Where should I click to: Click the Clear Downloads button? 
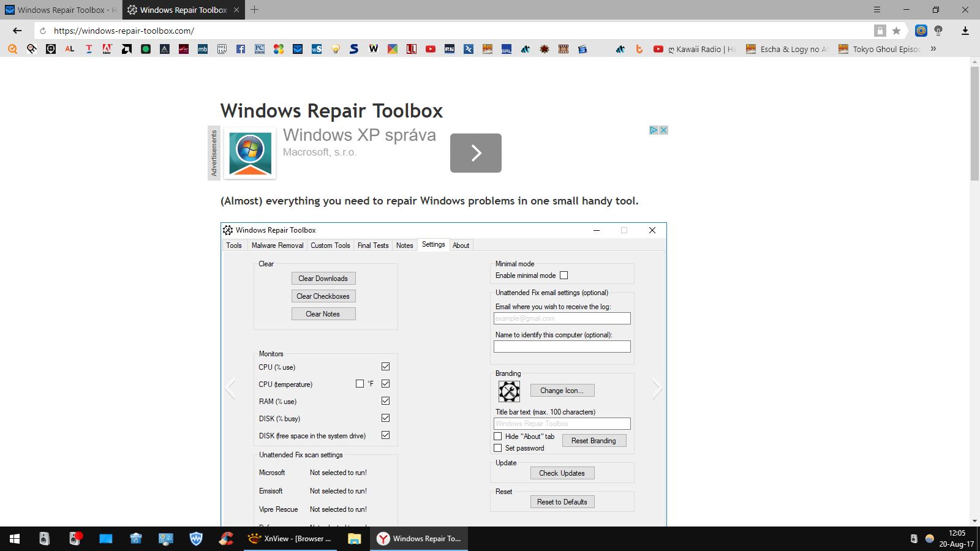pyautogui.click(x=323, y=279)
